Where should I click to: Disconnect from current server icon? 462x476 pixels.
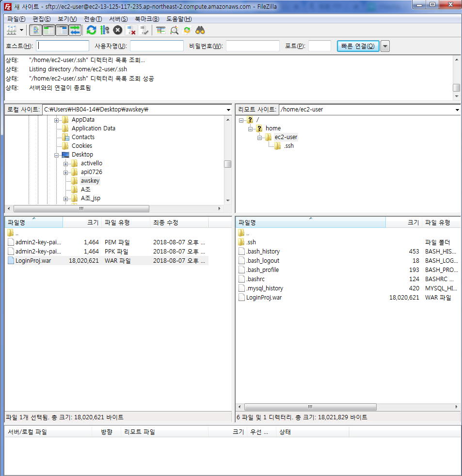[131, 31]
